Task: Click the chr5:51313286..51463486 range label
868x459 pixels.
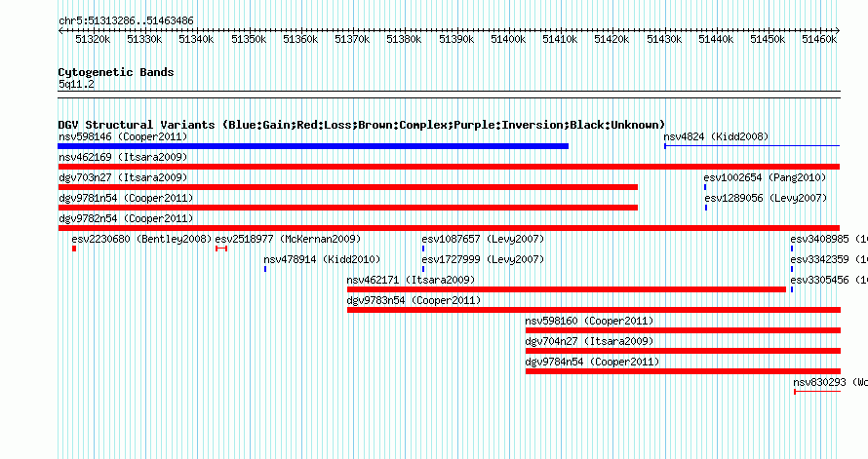Action: click(126, 21)
